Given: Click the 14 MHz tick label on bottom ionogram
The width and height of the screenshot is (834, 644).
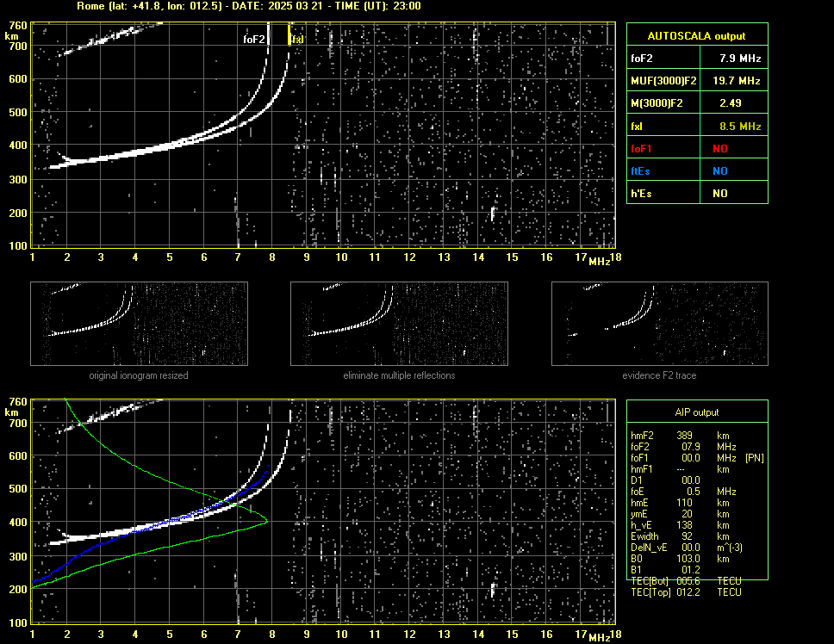Looking at the screenshot, I should coord(478,634).
